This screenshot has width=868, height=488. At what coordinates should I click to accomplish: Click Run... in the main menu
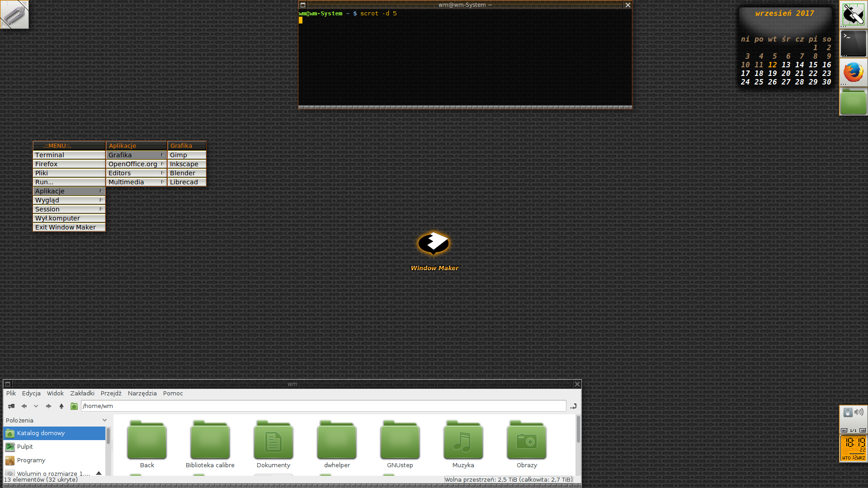(x=44, y=182)
